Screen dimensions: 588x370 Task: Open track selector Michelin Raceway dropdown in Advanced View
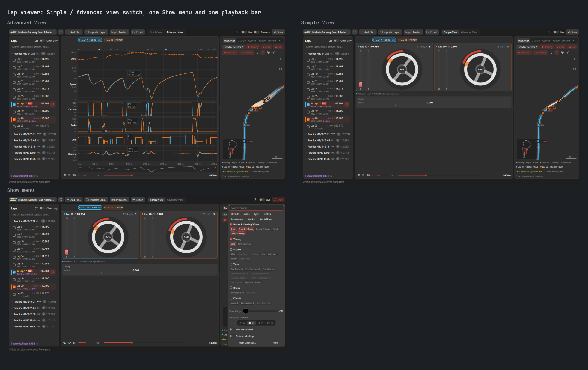(33, 32)
